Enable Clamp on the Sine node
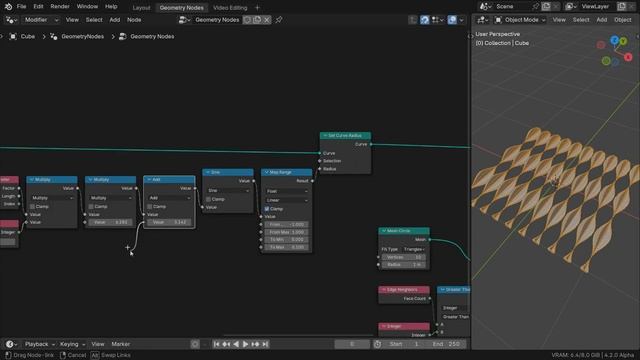 pyautogui.click(x=209, y=199)
